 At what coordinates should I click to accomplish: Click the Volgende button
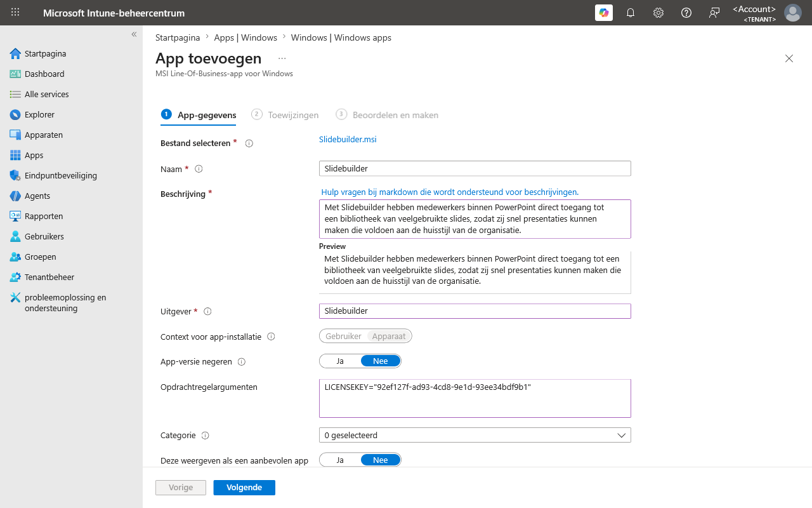244,488
